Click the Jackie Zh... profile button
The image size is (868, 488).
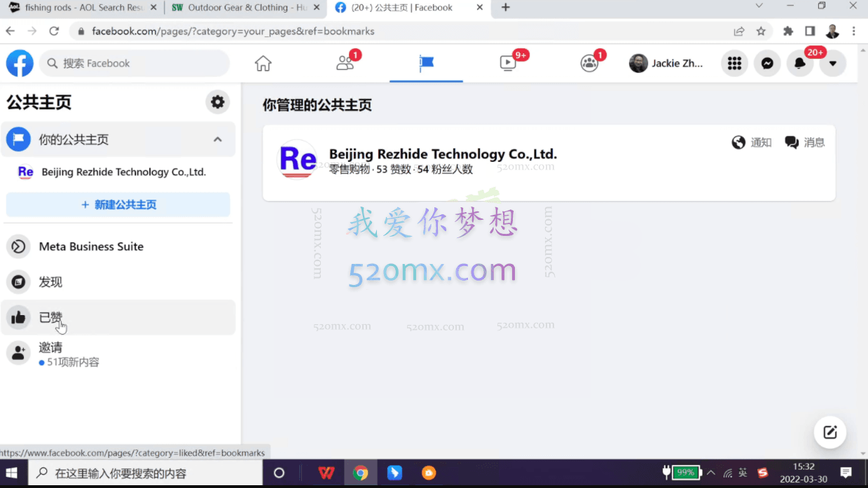pos(666,63)
